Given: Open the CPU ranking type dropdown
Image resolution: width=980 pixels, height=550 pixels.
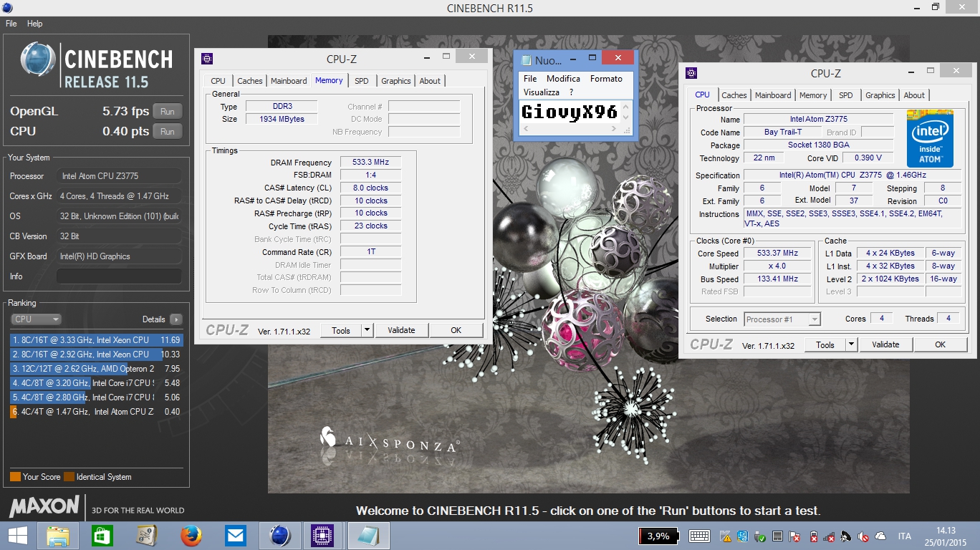Looking at the screenshot, I should [36, 319].
